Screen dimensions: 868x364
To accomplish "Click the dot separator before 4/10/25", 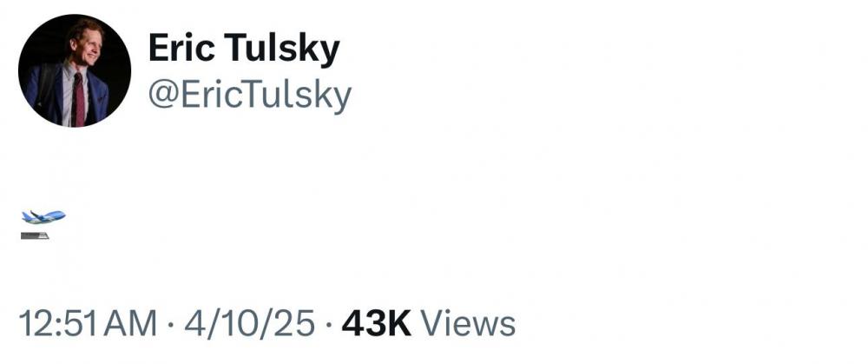I will [x=170, y=325].
